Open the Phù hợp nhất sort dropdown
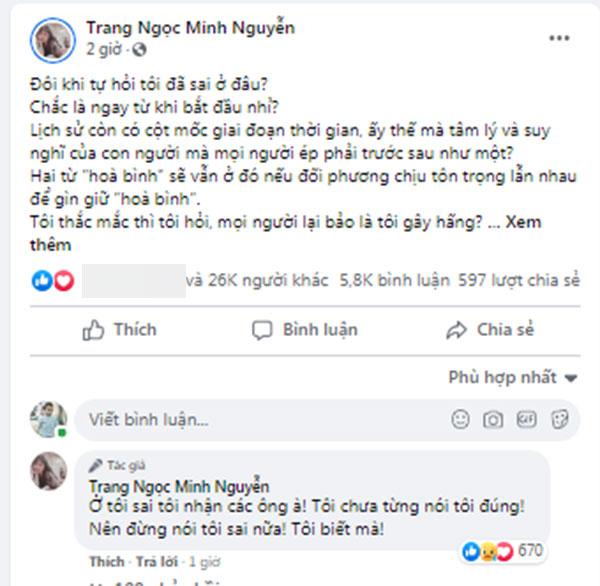Image resolution: width=600 pixels, height=586 pixels. (x=514, y=377)
